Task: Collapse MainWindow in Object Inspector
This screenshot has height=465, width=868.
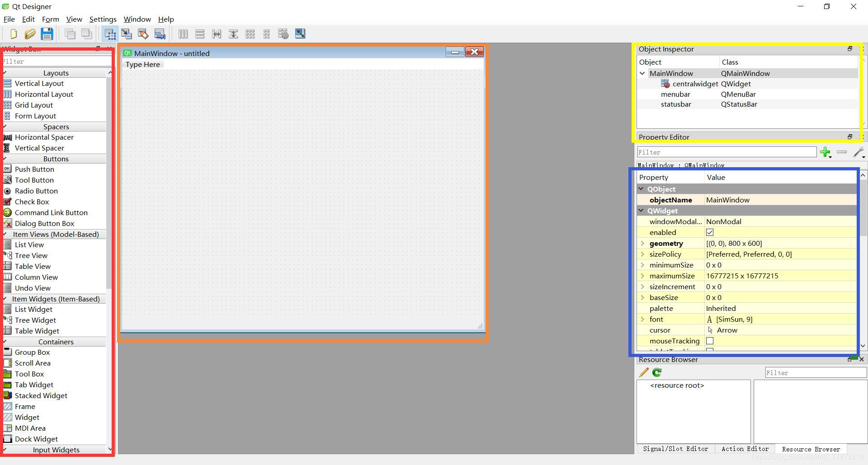Action: click(x=642, y=73)
